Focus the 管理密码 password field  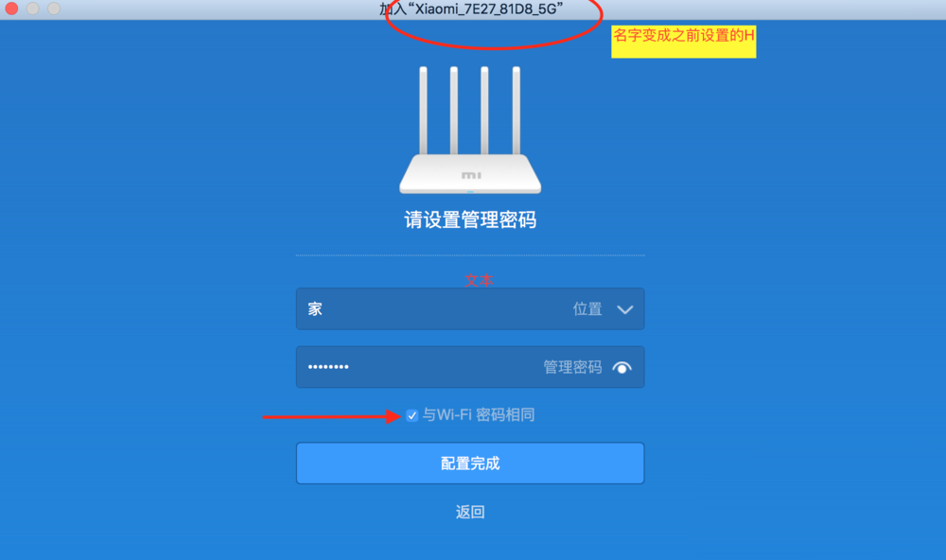click(x=470, y=367)
